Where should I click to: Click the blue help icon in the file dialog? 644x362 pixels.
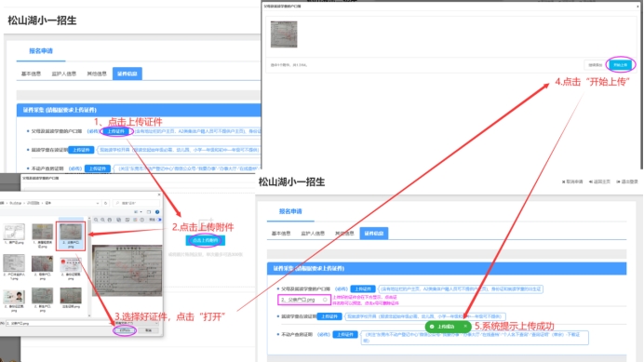[157, 212]
